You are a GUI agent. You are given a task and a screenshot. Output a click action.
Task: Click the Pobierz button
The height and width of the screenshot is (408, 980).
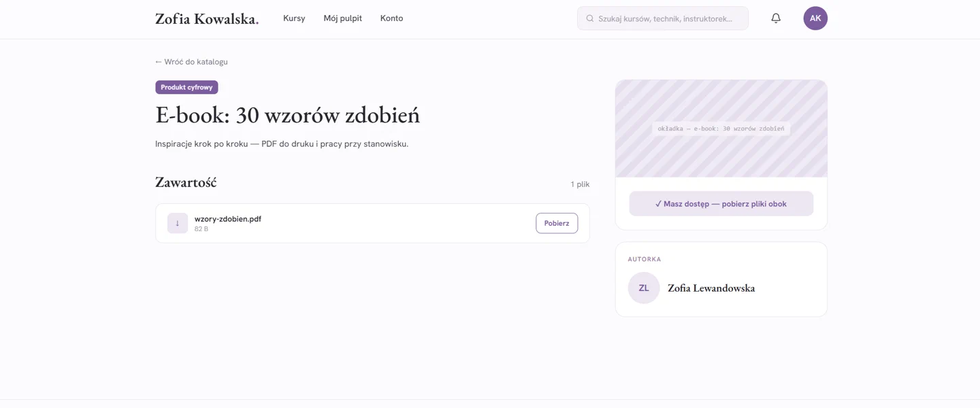[557, 223]
